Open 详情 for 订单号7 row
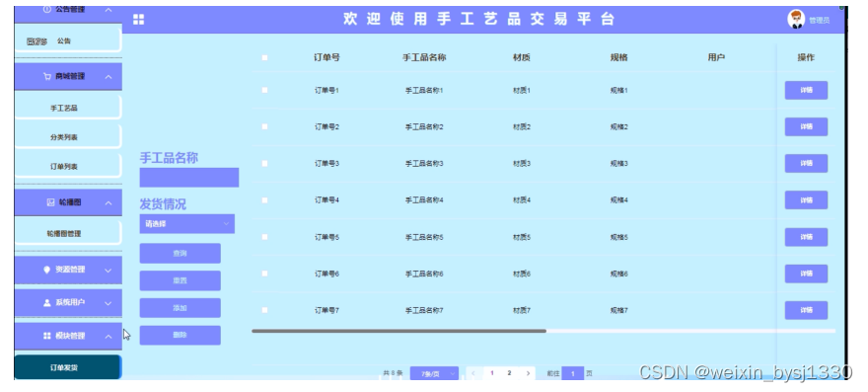Screen dimensions: 868x392 (x=806, y=310)
